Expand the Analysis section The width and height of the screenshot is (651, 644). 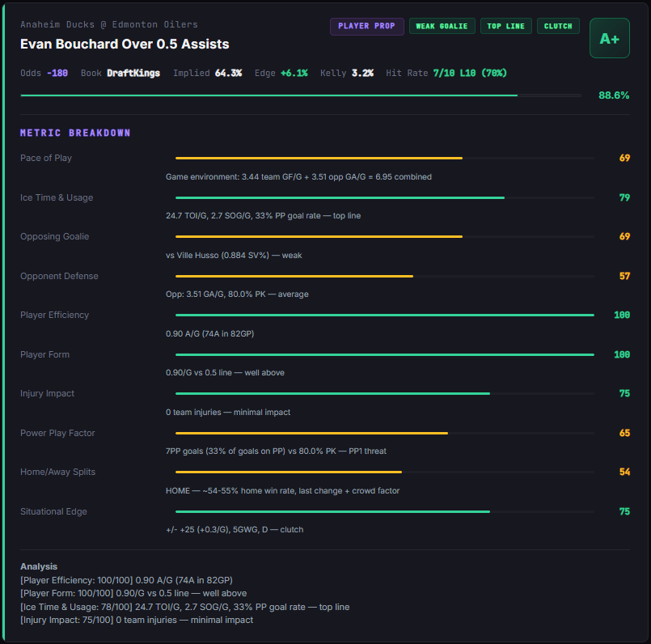(x=37, y=566)
